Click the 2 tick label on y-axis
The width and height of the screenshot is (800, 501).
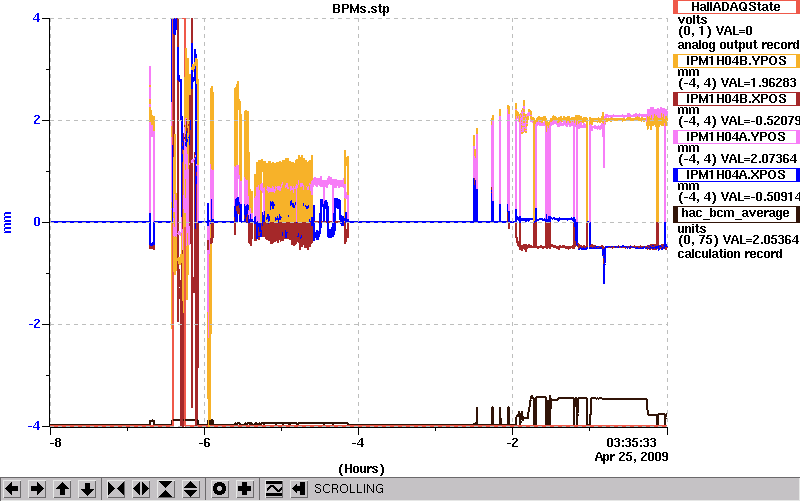pos(36,120)
